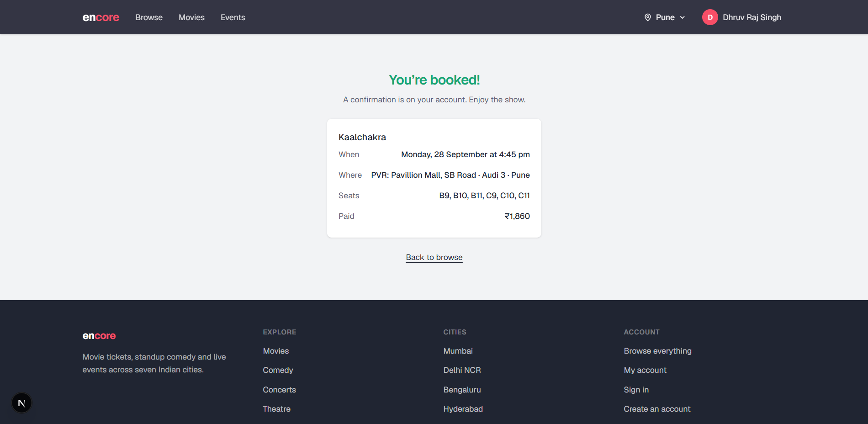Click the D user avatar
Screen dimensions: 868x424
pos(710,17)
